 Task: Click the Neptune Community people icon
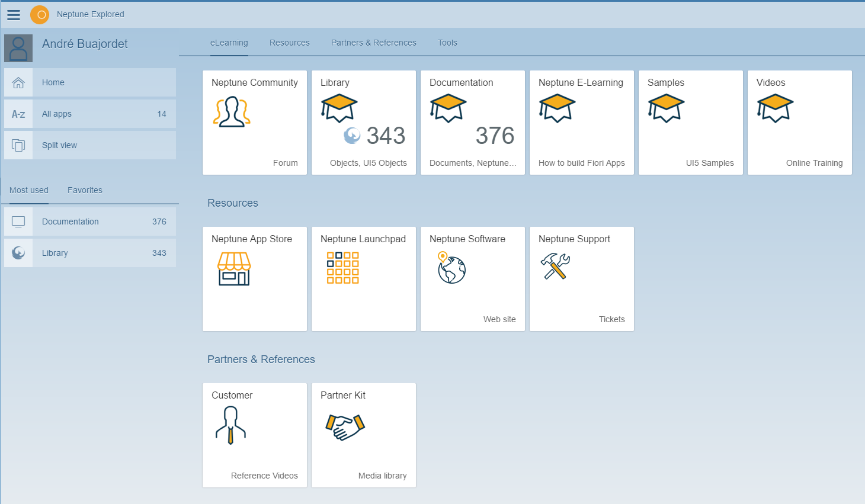pyautogui.click(x=232, y=111)
